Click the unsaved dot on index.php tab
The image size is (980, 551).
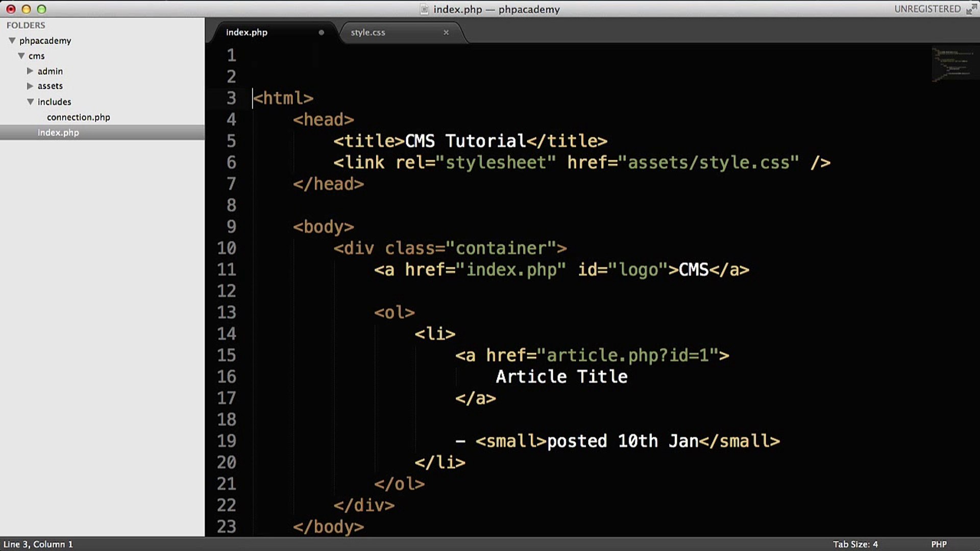tap(321, 32)
